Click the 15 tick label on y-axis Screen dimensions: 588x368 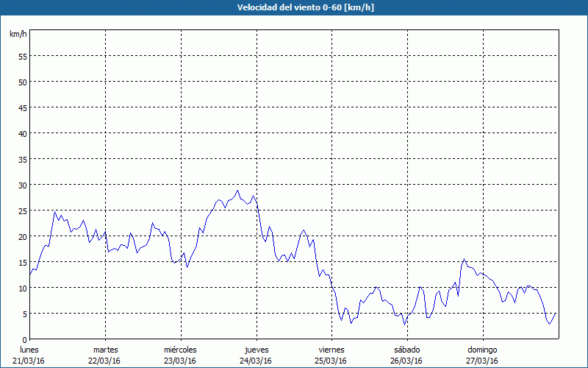click(22, 262)
